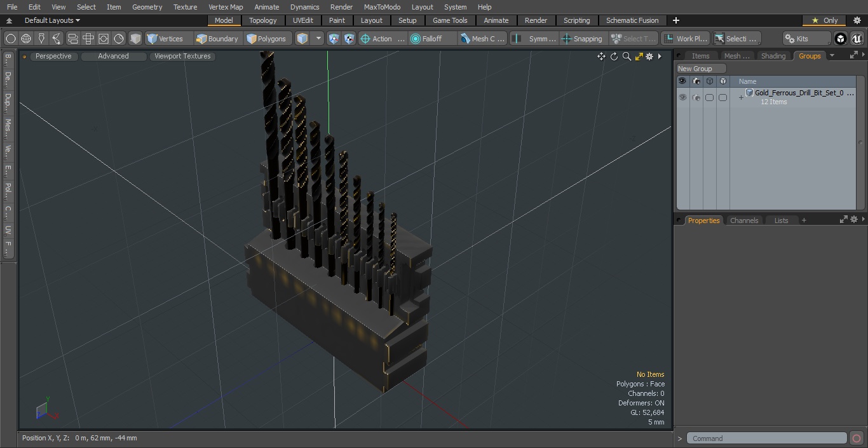This screenshot has width=868, height=448.
Task: Switch to Polygons selection mode
Action: click(267, 39)
